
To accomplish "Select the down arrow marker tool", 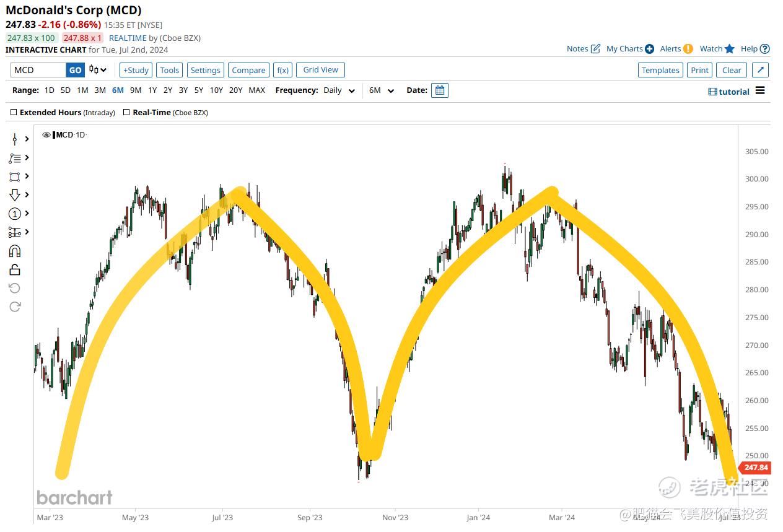I will click(15, 195).
